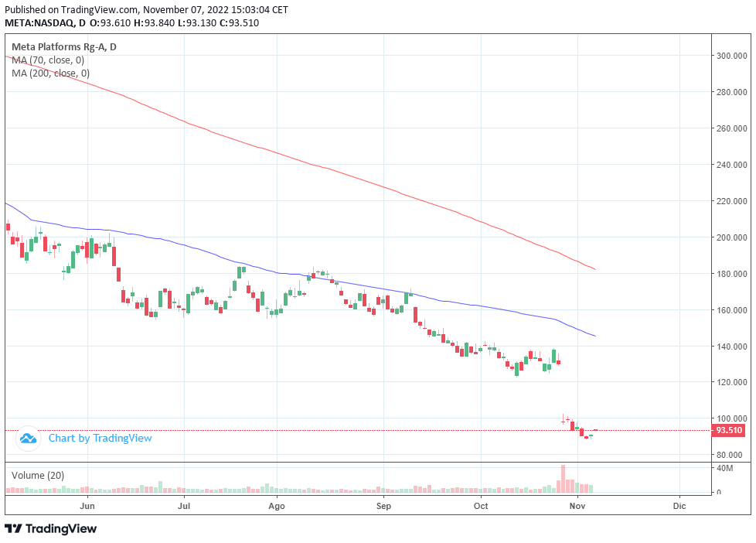
Task: Click the H:93.840 high value in header
Action: 155,22
